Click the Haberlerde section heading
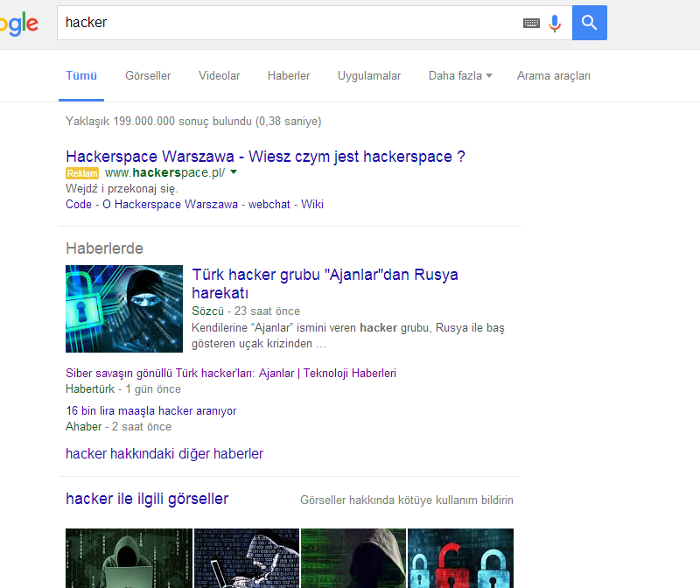700x588 pixels. (x=104, y=248)
